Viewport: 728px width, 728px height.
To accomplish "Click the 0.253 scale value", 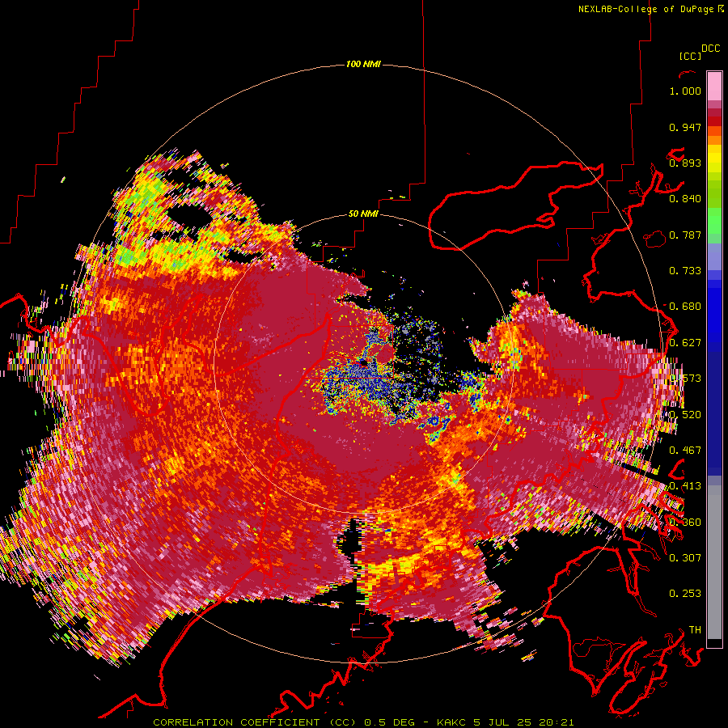I will coord(685,594).
